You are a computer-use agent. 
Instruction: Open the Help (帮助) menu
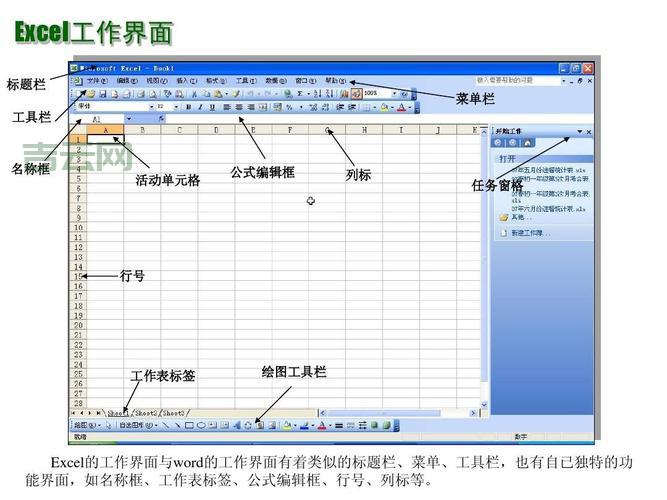336,80
